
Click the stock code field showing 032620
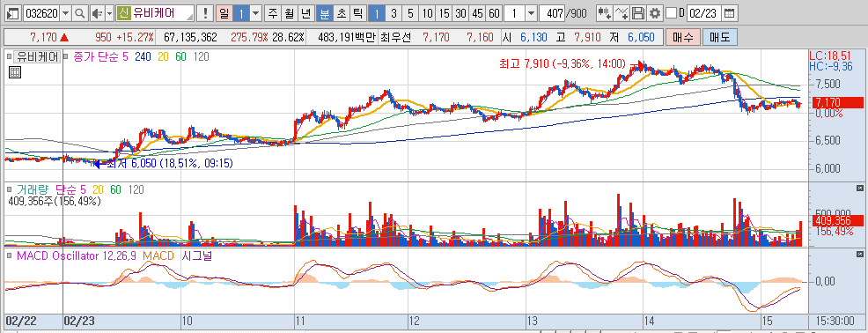pos(42,13)
